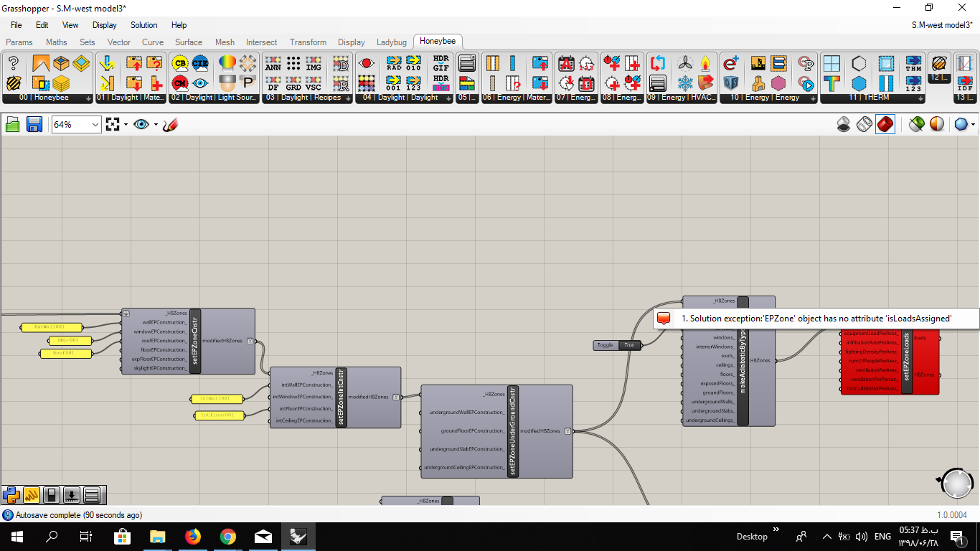Click the Honeybee bee icon

14,83
